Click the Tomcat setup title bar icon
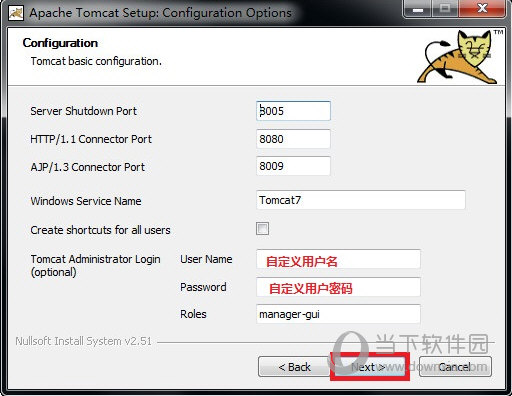The height and width of the screenshot is (396, 512). 16,13
